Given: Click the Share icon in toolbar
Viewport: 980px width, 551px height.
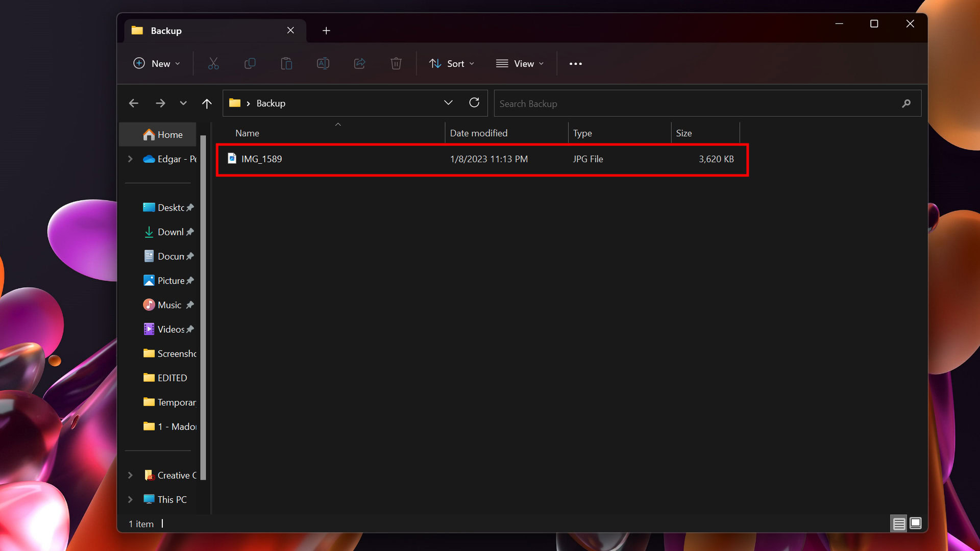Looking at the screenshot, I should point(359,64).
